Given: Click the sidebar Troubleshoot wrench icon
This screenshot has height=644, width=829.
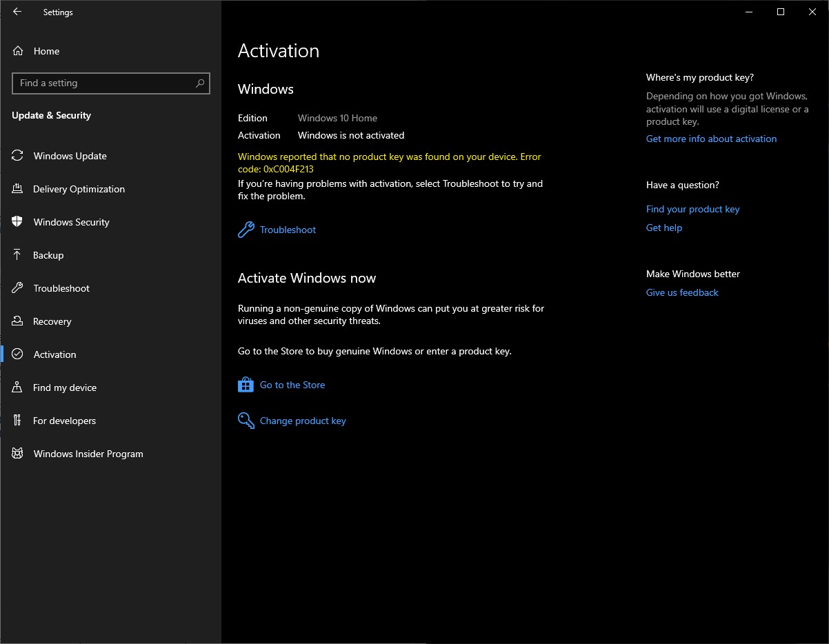Looking at the screenshot, I should pyautogui.click(x=18, y=288).
